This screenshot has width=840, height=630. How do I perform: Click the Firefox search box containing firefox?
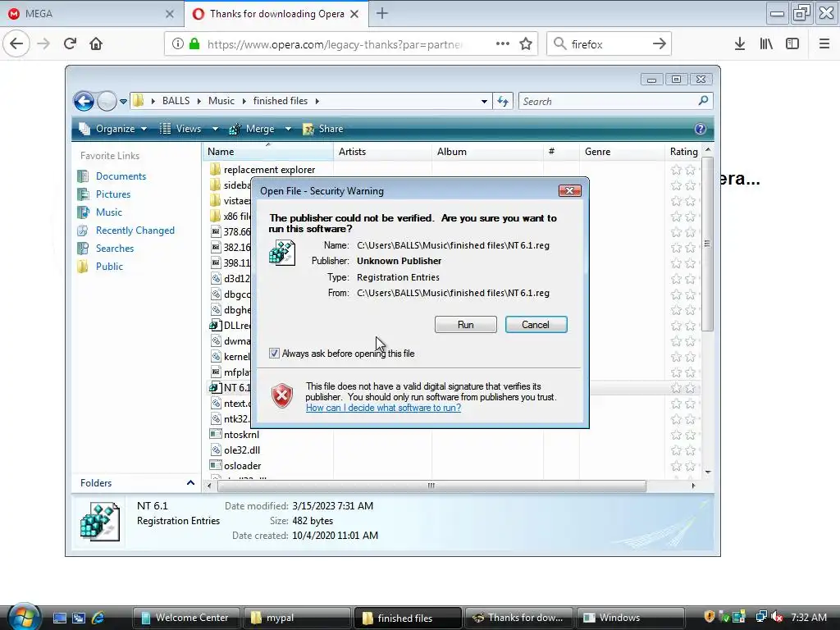point(609,44)
